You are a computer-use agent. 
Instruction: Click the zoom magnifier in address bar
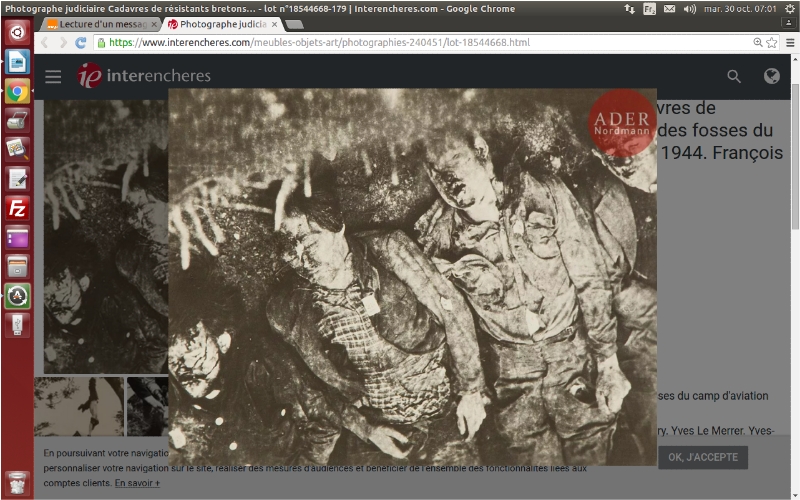click(758, 43)
